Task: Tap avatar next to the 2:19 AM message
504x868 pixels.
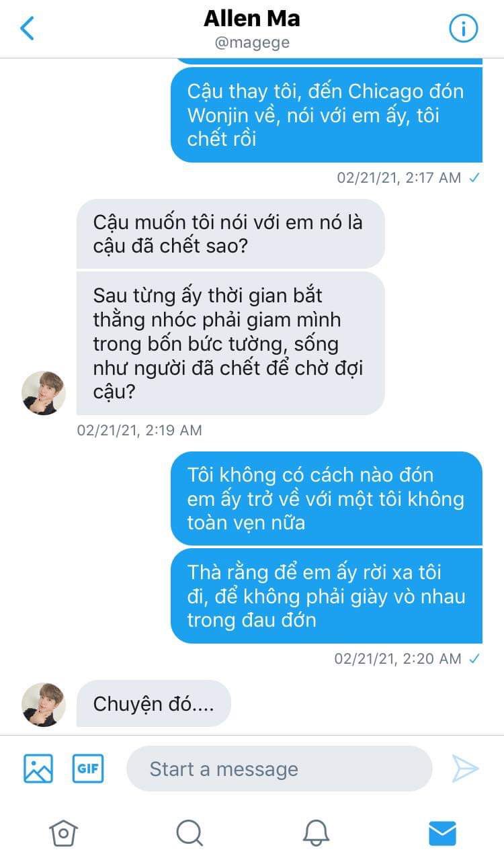Action: [x=44, y=393]
